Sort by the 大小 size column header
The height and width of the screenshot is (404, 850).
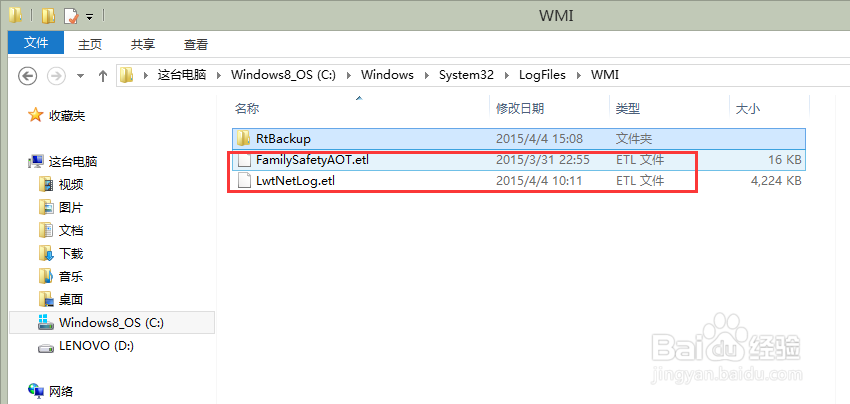747,108
